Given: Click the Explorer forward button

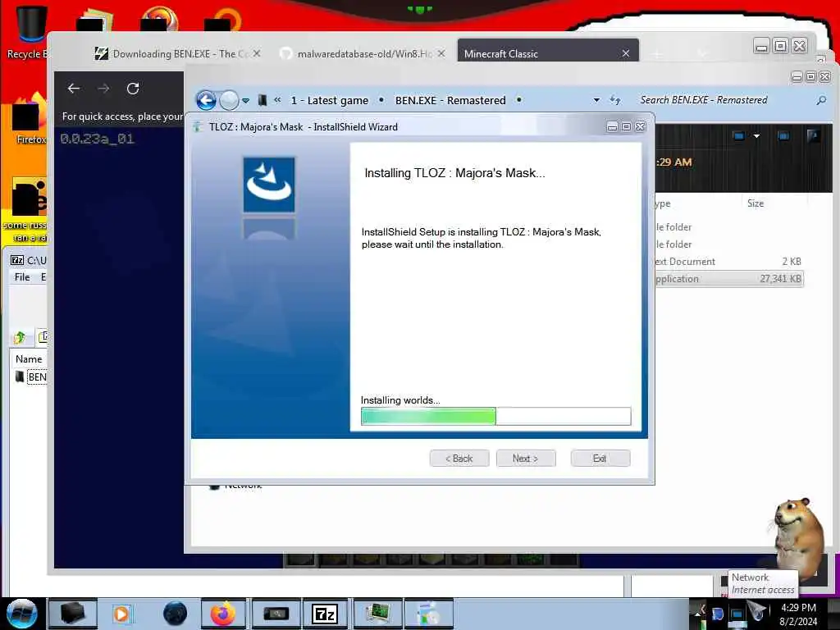Looking at the screenshot, I should [x=230, y=100].
